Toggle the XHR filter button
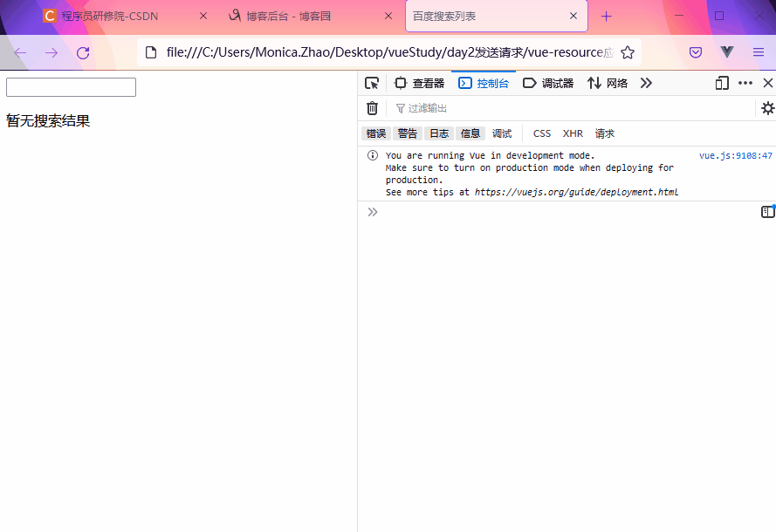Screen dimensions: 776x532 [x=573, y=133]
